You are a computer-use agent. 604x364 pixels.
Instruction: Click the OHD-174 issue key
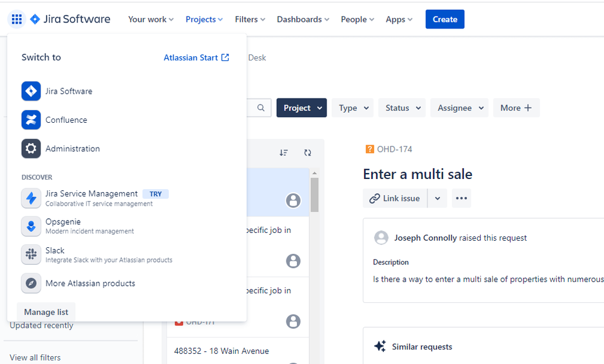(x=394, y=149)
